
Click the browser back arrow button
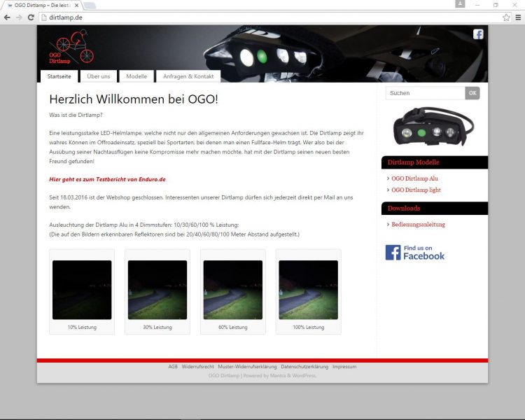coord(7,17)
